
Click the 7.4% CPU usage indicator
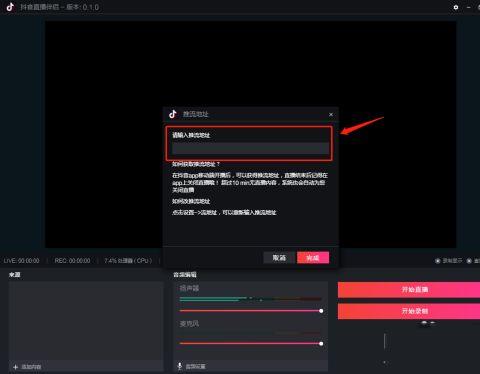tap(128, 260)
